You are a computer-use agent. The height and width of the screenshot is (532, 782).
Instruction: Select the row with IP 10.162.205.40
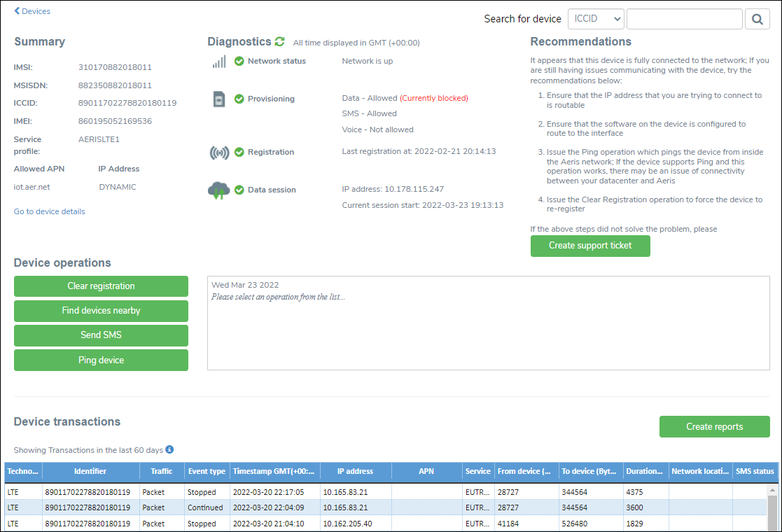[x=386, y=524]
